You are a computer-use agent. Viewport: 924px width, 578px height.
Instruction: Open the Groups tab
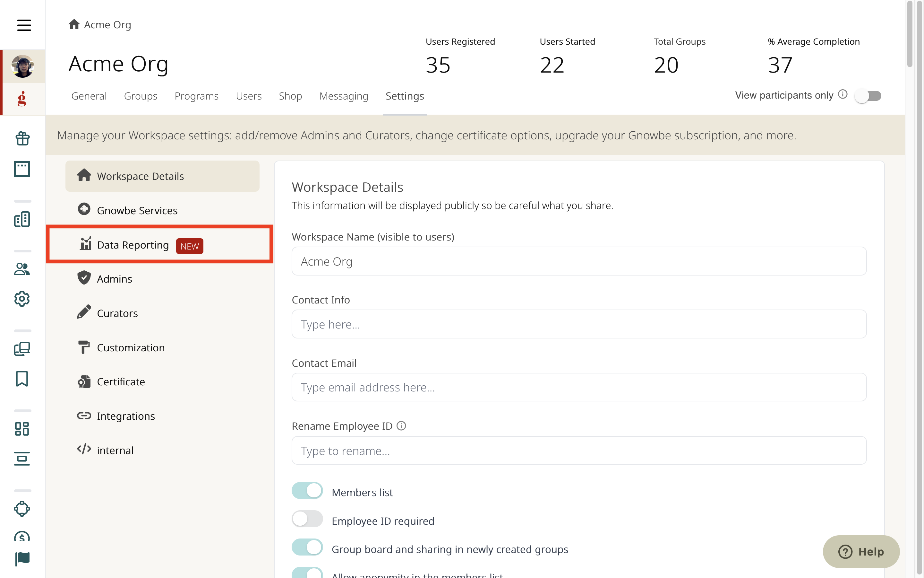pyautogui.click(x=141, y=96)
